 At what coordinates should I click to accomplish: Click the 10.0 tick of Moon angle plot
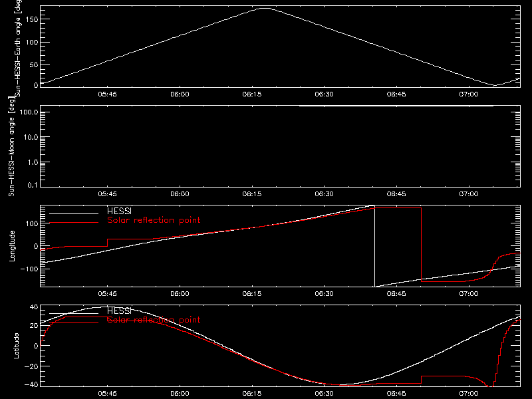(31, 138)
